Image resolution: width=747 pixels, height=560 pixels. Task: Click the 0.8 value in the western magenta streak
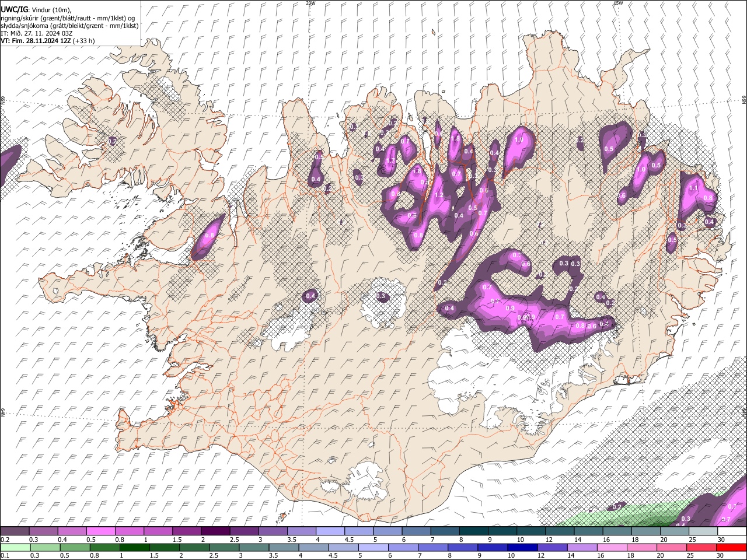(x=210, y=236)
